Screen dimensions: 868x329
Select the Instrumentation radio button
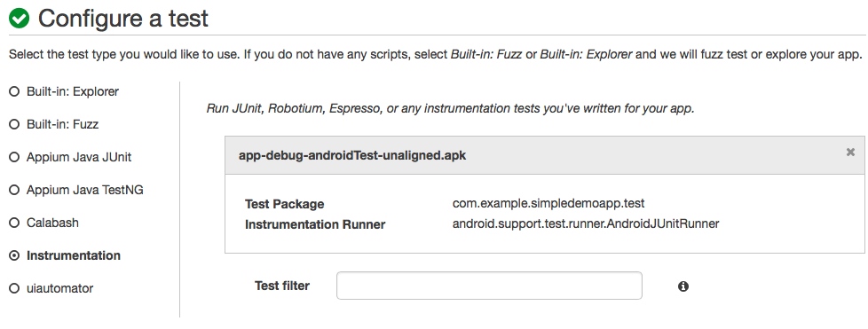[x=15, y=256]
